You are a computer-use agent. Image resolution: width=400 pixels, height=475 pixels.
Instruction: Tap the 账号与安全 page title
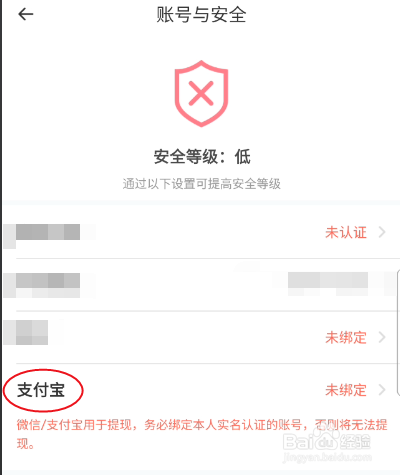[201, 15]
